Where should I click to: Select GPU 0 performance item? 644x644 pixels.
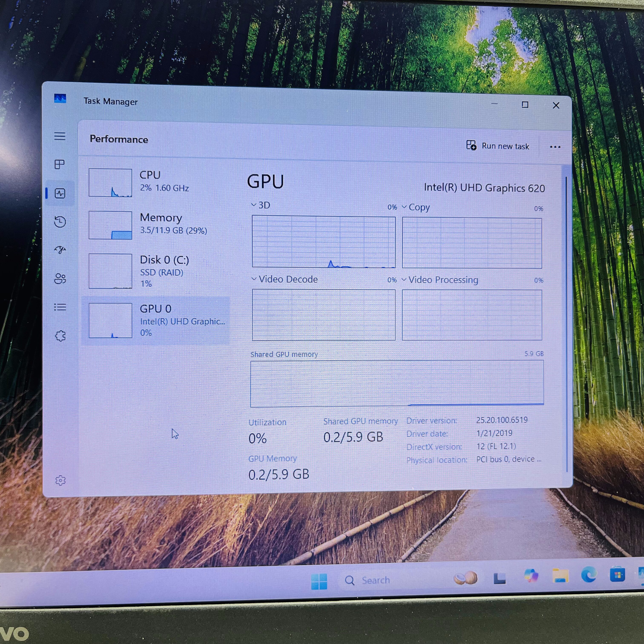(156, 320)
